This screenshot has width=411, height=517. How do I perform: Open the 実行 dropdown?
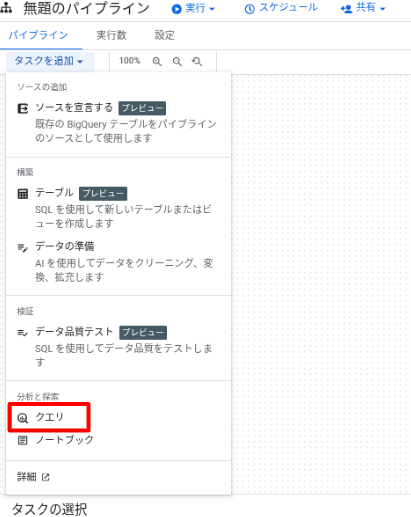click(193, 8)
